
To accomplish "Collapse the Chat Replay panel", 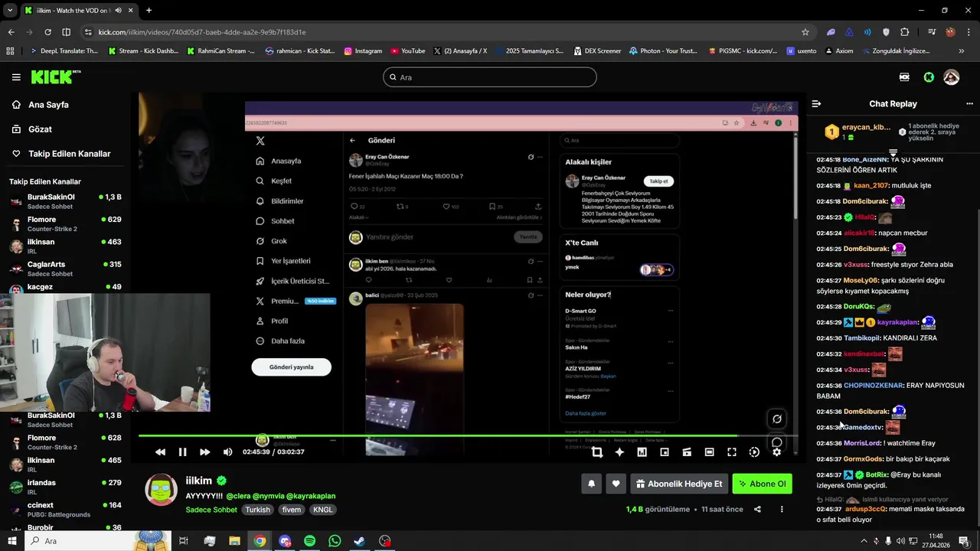I will (x=816, y=103).
